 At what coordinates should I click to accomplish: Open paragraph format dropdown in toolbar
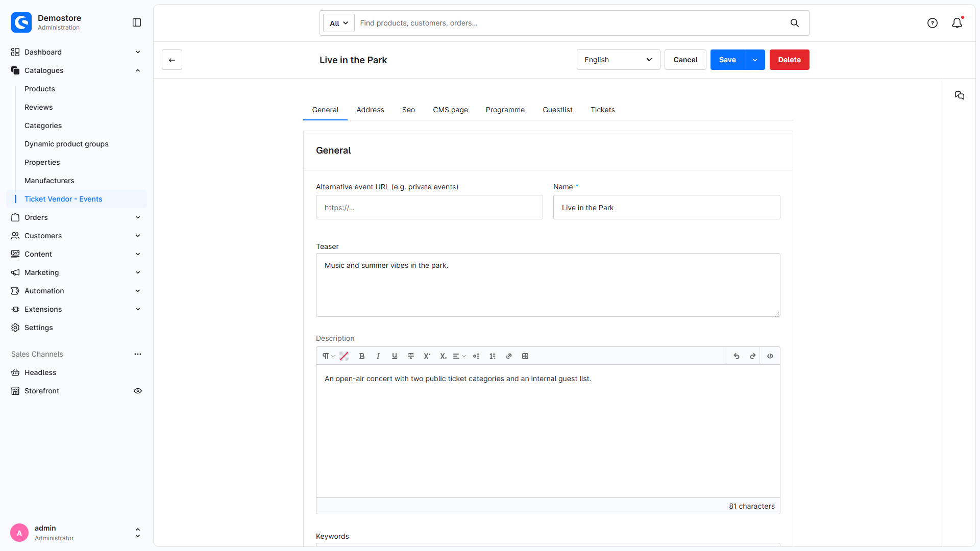(x=328, y=356)
